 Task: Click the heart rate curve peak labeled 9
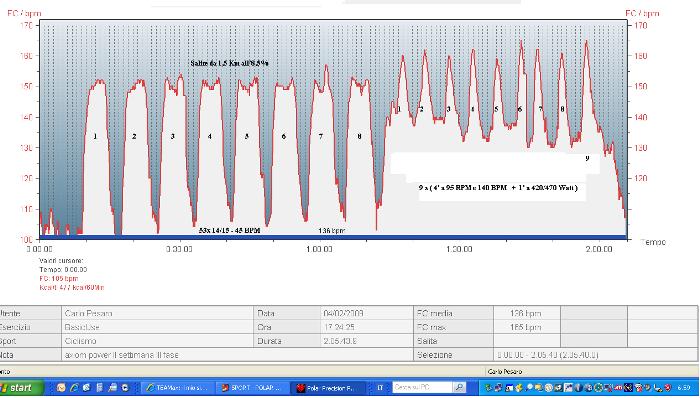[586, 42]
